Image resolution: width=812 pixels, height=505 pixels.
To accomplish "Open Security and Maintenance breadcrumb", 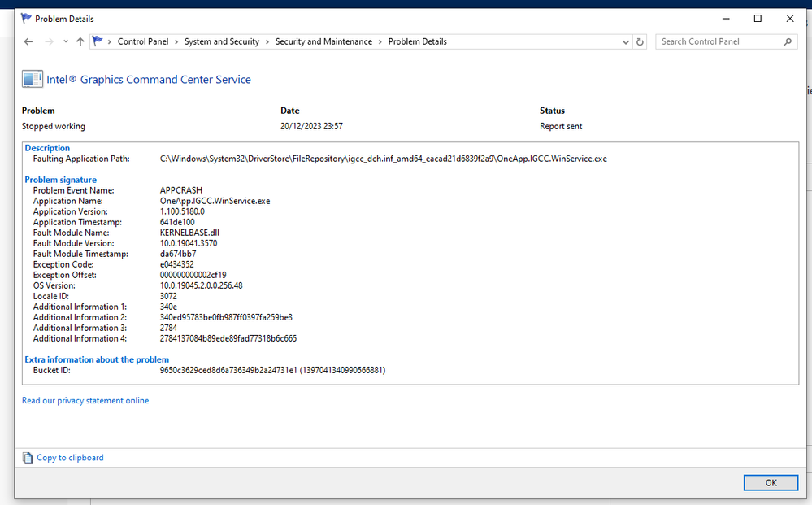I will point(323,41).
